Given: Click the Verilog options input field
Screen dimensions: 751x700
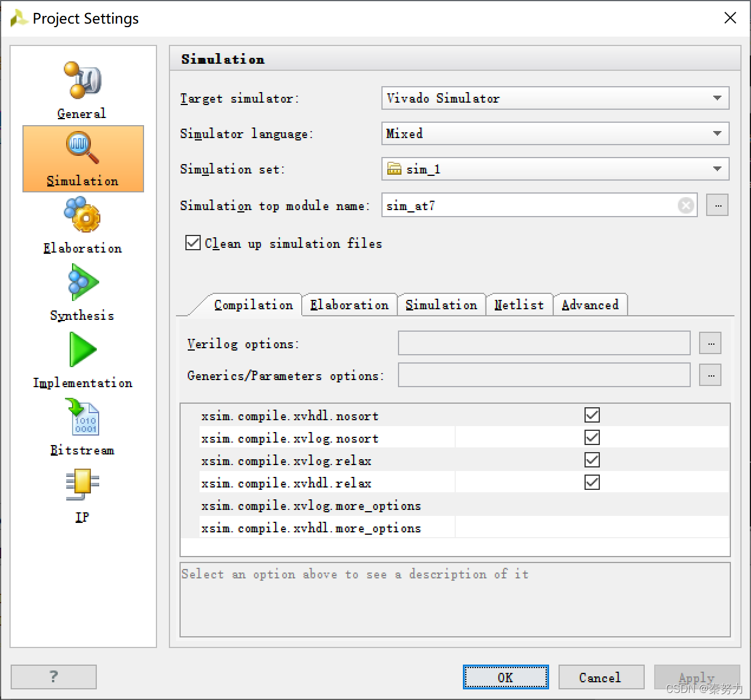Looking at the screenshot, I should 544,343.
